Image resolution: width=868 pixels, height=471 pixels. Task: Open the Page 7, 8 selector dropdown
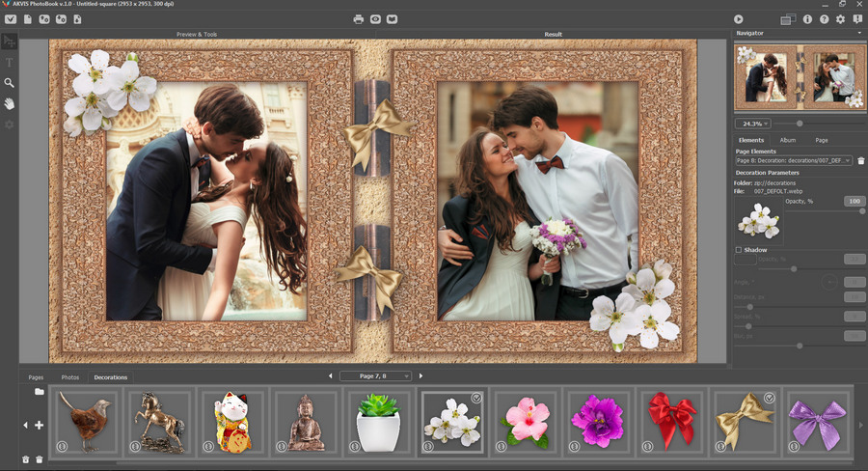(375, 376)
